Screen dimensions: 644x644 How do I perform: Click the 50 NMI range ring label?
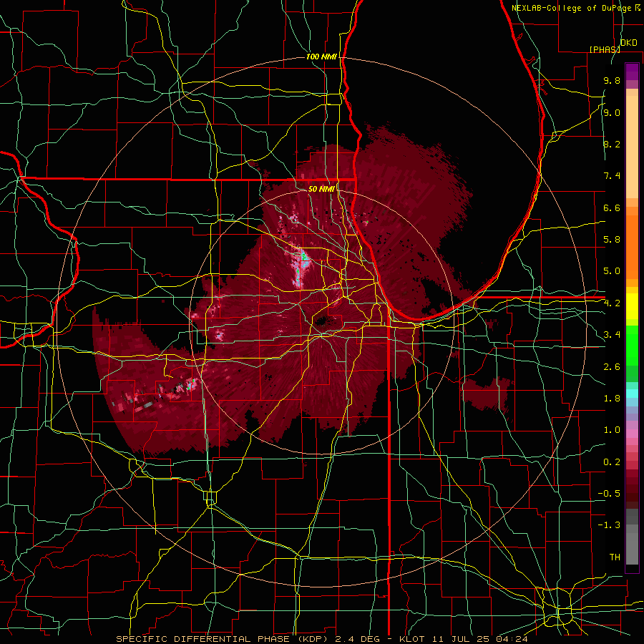point(321,189)
